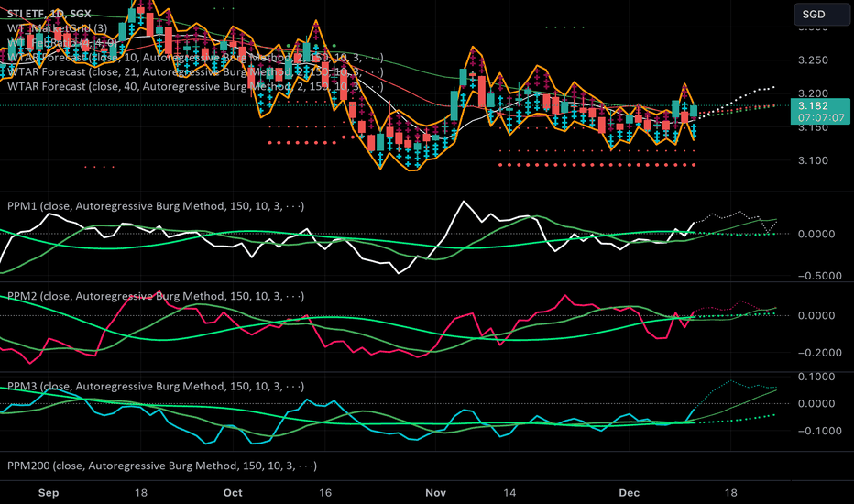Click the Sep label on time axis
This screenshot has width=854, height=504.
click(x=49, y=493)
